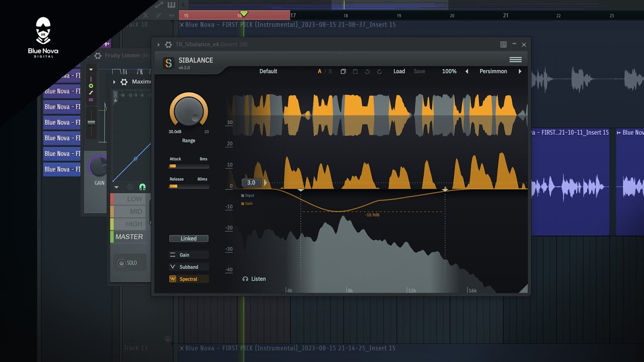Viewport: 644px width, 362px height.
Task: Select the Spectral mode
Action: pos(189,279)
